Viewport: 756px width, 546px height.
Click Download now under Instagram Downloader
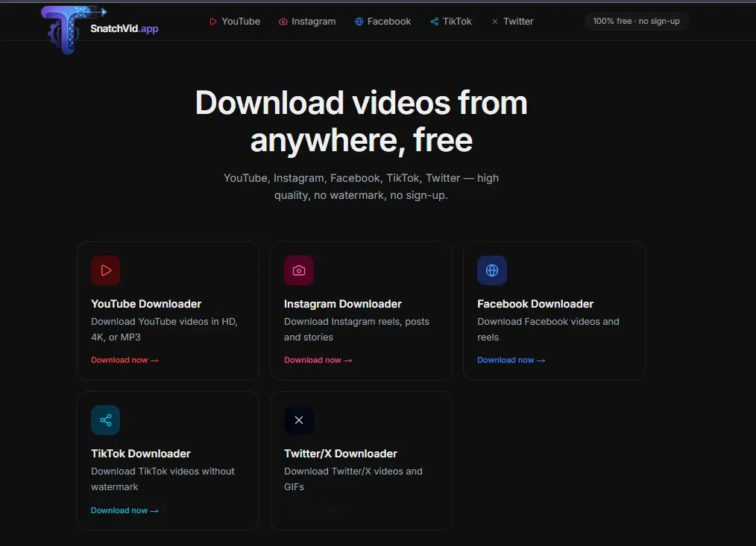coord(318,360)
